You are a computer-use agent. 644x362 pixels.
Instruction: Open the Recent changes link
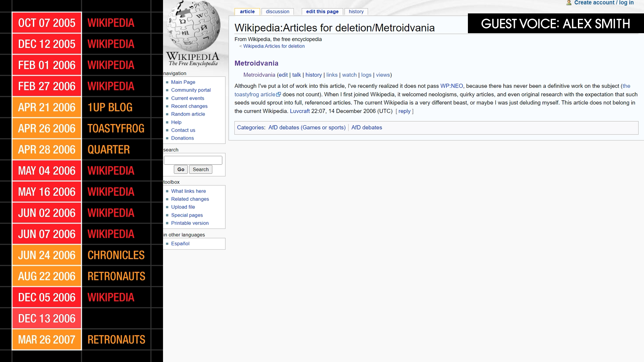click(x=189, y=106)
